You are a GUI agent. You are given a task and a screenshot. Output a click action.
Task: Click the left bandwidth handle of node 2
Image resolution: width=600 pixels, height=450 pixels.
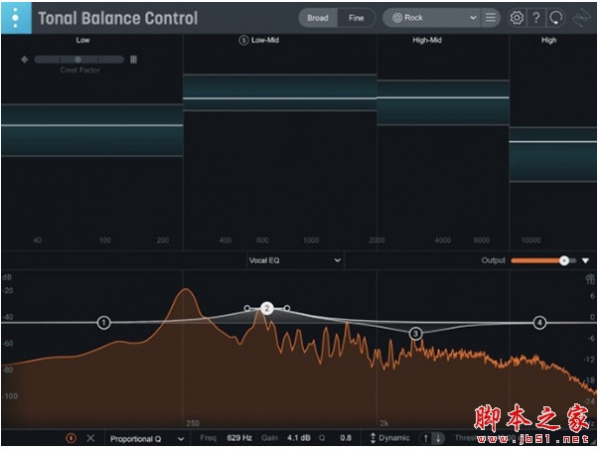tap(247, 308)
